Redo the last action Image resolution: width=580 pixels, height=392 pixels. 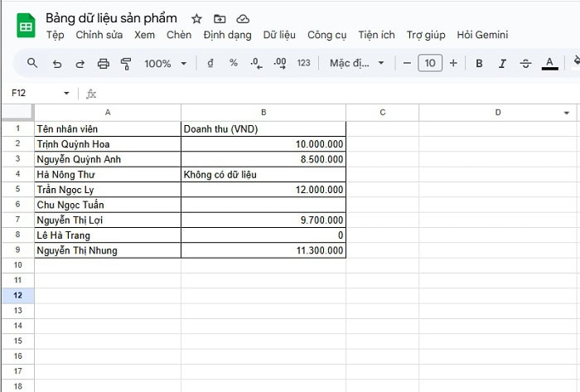coord(80,64)
